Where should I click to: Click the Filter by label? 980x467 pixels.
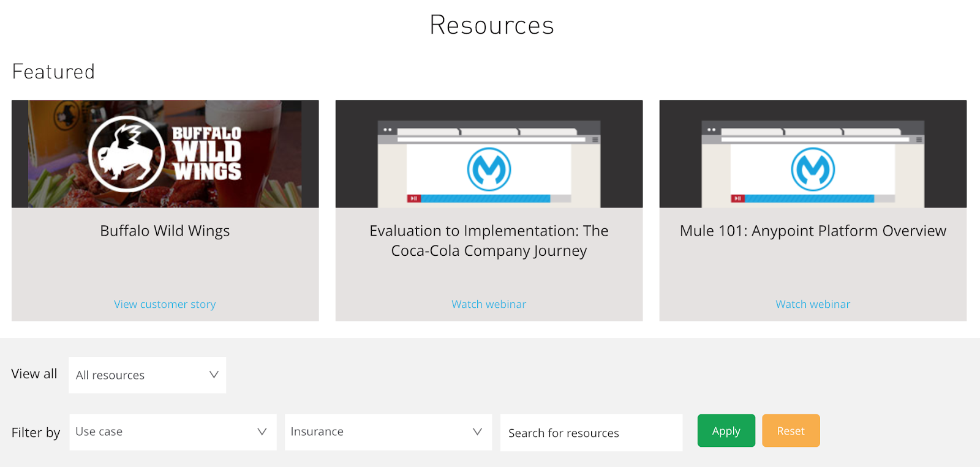point(36,433)
